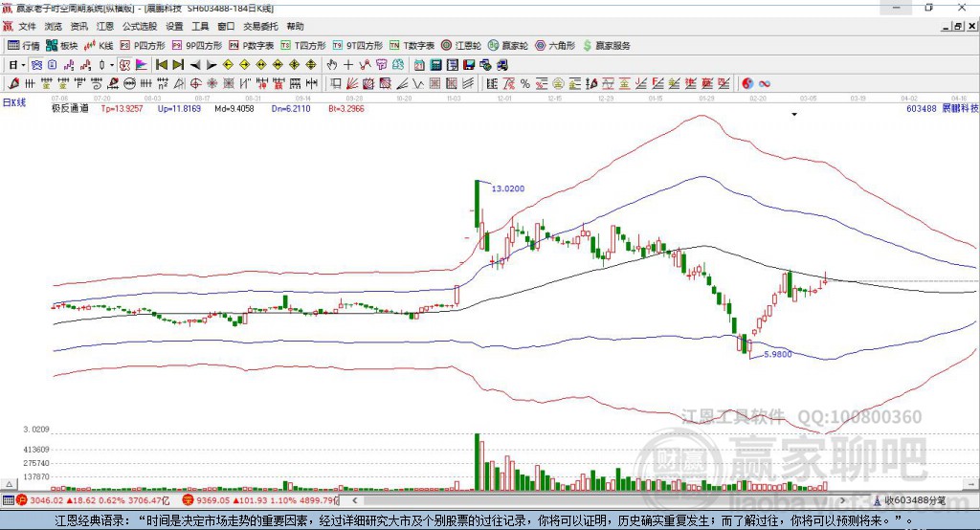Open the T四方形 tool
Image resolution: width=980 pixels, height=530 pixels.
click(303, 46)
